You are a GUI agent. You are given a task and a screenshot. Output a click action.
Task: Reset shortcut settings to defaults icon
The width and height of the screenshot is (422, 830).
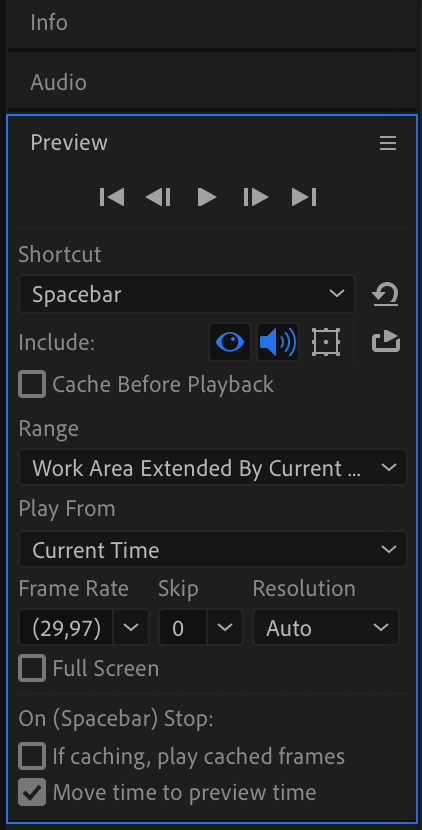coord(385,294)
